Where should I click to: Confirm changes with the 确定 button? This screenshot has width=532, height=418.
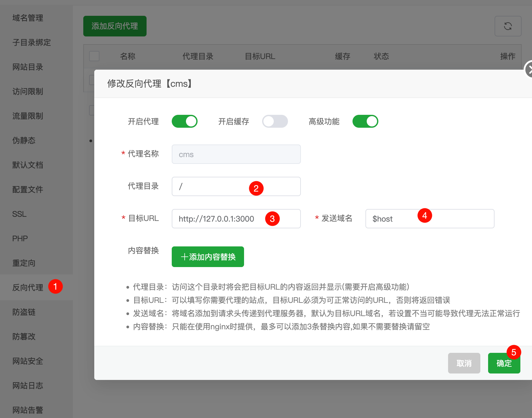pyautogui.click(x=504, y=363)
